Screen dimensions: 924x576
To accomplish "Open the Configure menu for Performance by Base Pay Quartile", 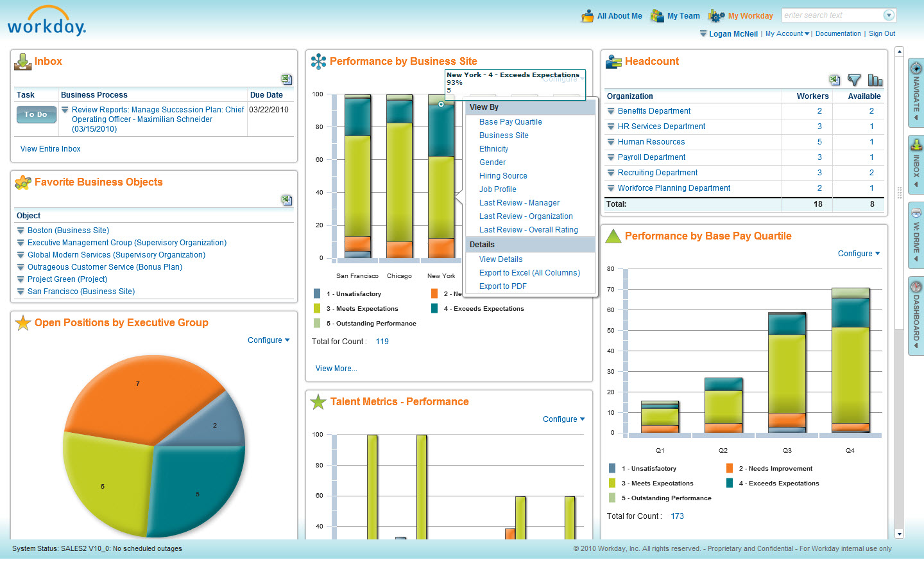I will pyautogui.click(x=858, y=254).
